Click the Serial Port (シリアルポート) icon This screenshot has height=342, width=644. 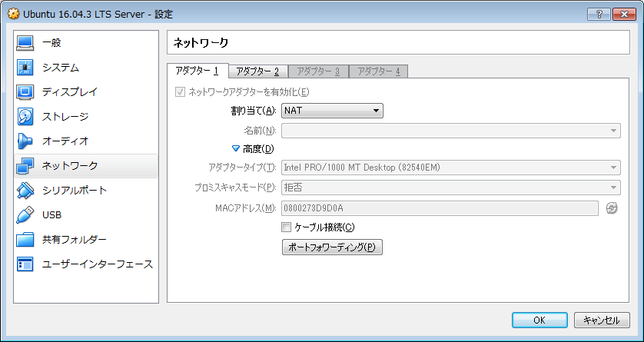point(25,190)
